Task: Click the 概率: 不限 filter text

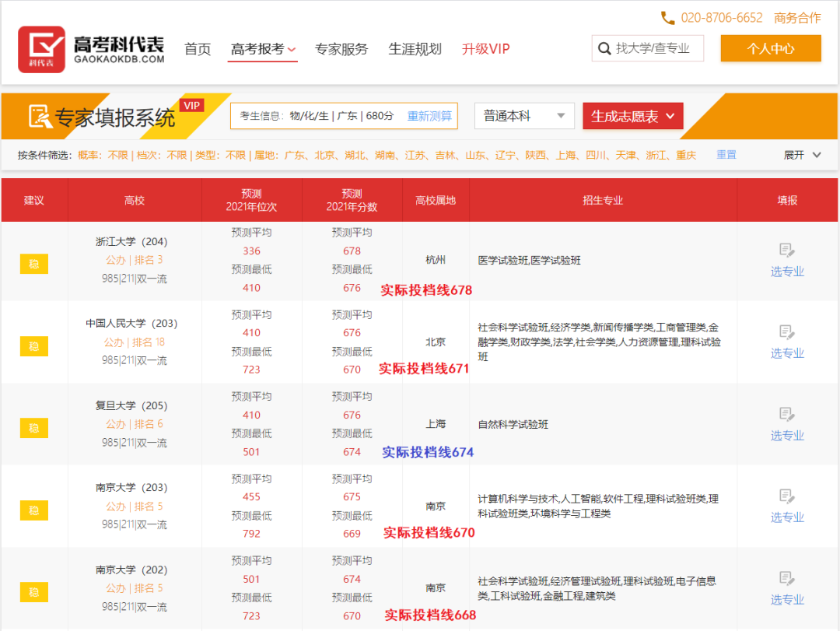Action: 103,156
